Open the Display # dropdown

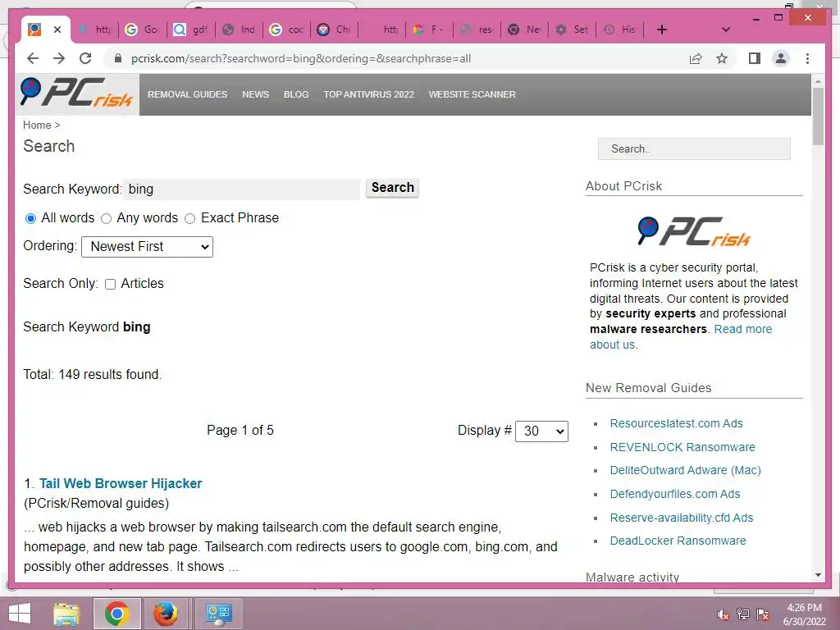pyautogui.click(x=541, y=431)
